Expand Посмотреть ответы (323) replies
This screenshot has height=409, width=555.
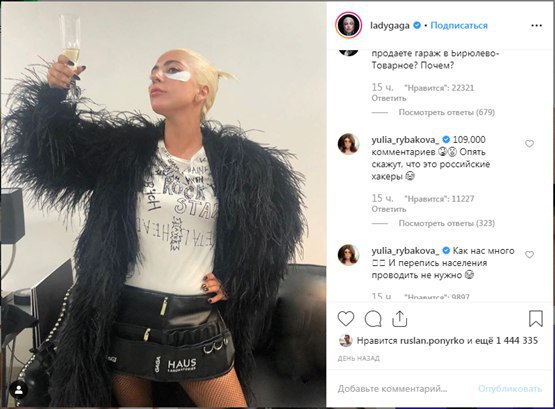pyautogui.click(x=446, y=223)
